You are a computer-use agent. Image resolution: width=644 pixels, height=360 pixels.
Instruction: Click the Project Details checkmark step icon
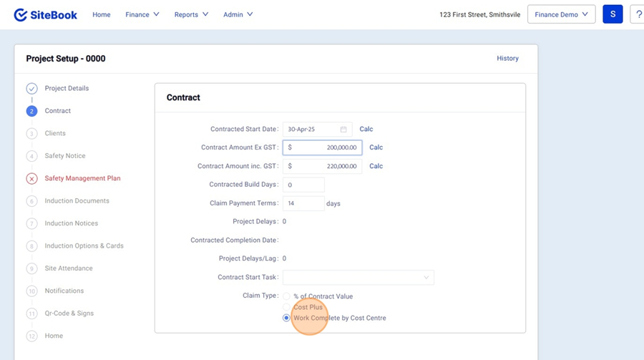pyautogui.click(x=31, y=89)
